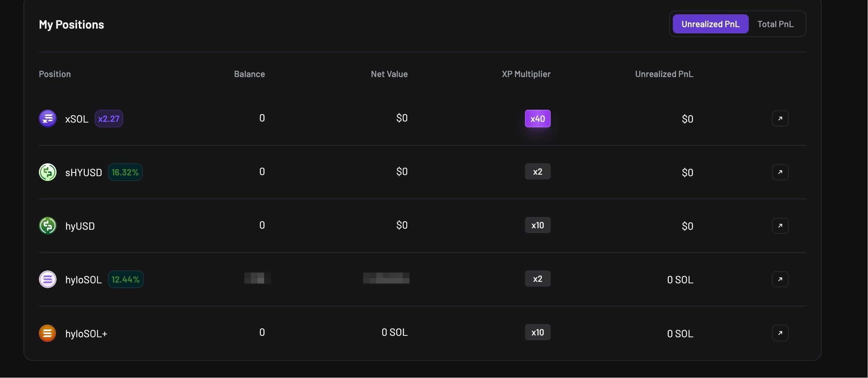Click the orange hyloSOL+ token icon
Screen dimensions: 868x378
48,333
